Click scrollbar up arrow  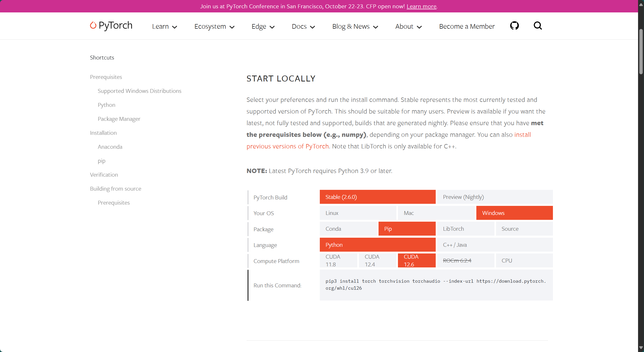pos(641,4)
